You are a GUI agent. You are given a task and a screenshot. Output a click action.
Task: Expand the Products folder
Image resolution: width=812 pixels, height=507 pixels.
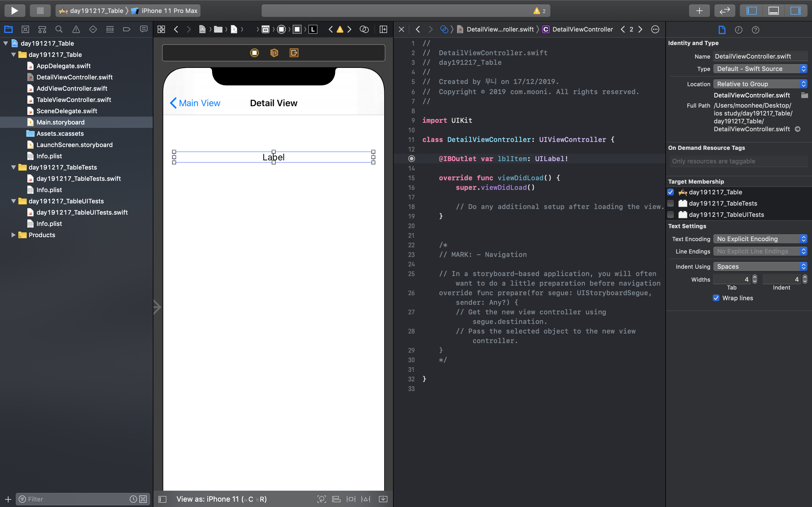[x=13, y=235]
